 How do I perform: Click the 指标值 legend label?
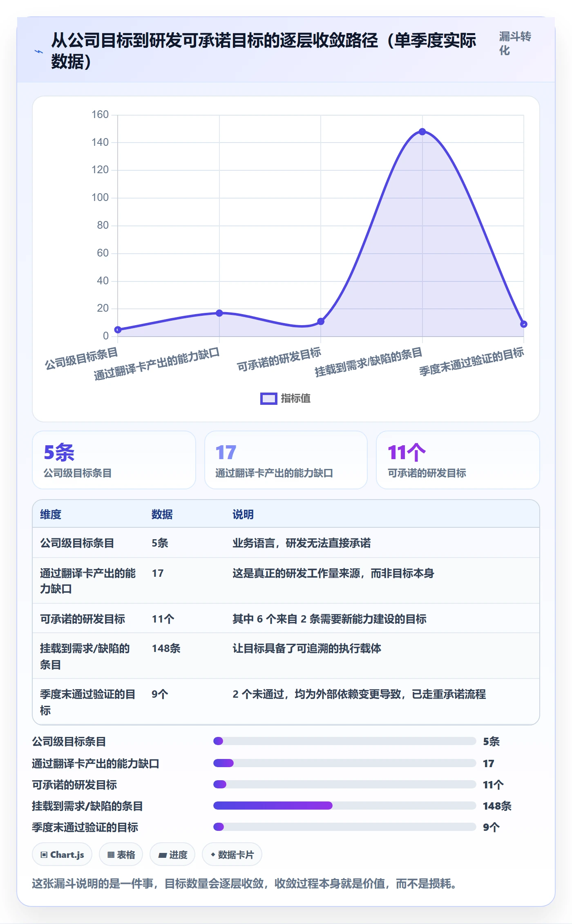point(296,398)
